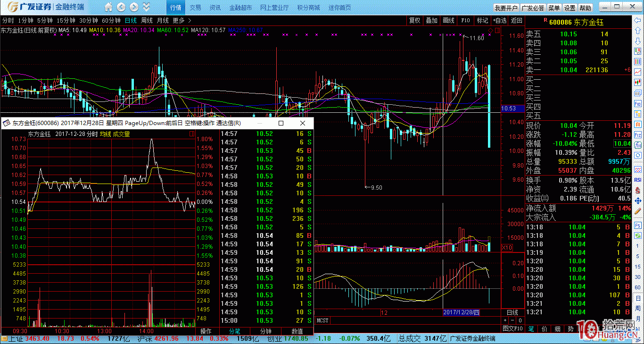644x344 pixels.
Task: Click the double-chevron down icon in the top toolbar
Action: coord(147,8)
